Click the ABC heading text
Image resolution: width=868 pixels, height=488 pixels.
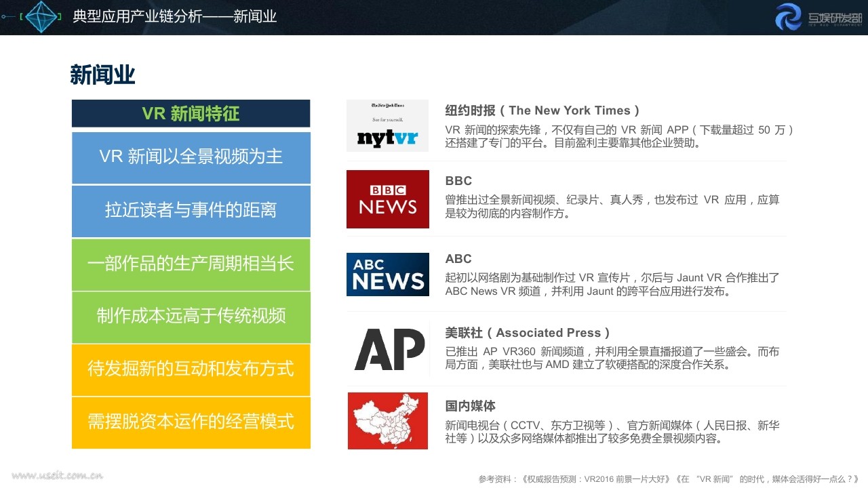(458, 259)
